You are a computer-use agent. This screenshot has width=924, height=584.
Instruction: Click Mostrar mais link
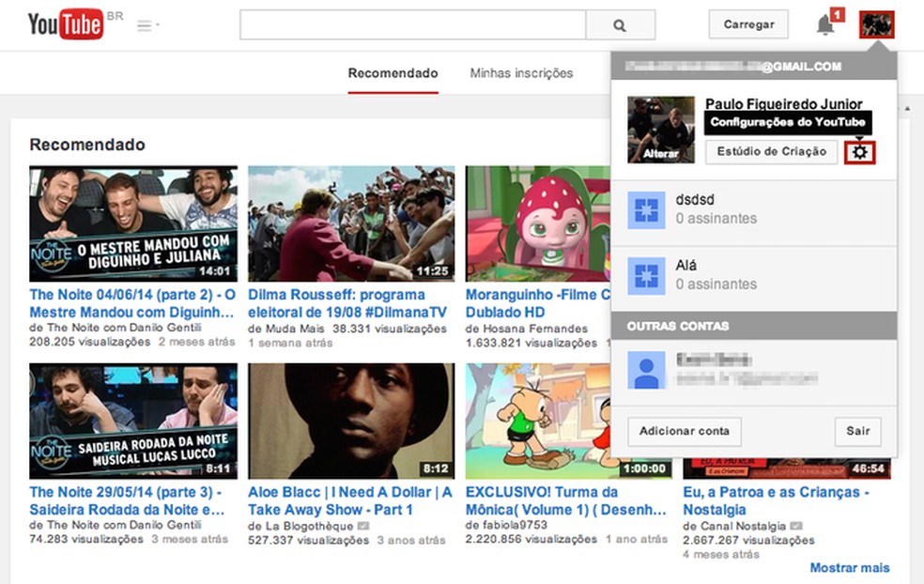tap(849, 567)
